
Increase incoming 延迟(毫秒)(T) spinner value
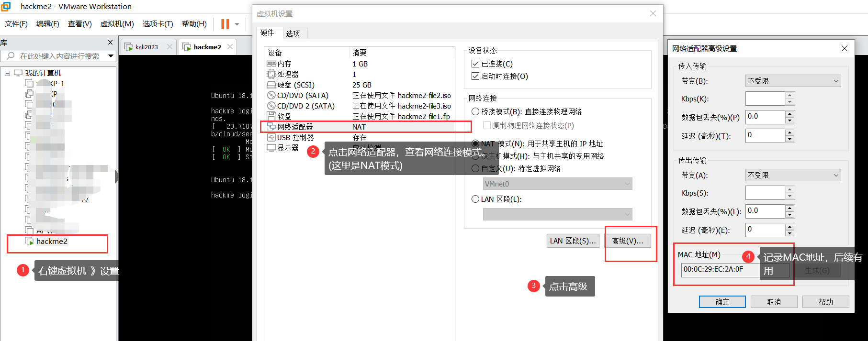point(790,132)
